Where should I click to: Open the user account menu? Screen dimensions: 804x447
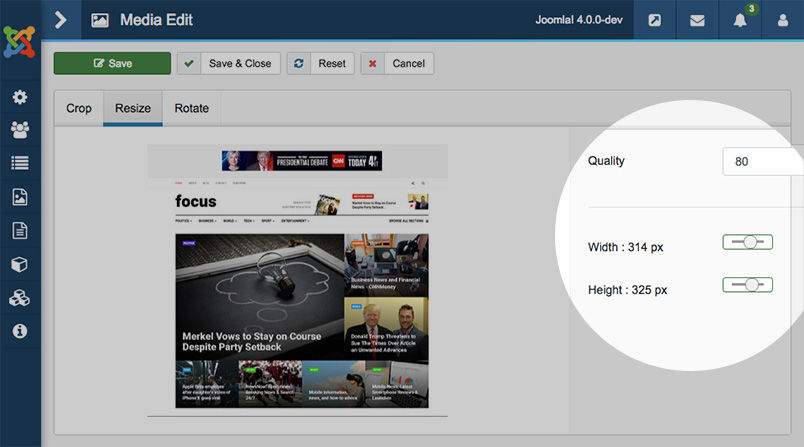tap(782, 20)
